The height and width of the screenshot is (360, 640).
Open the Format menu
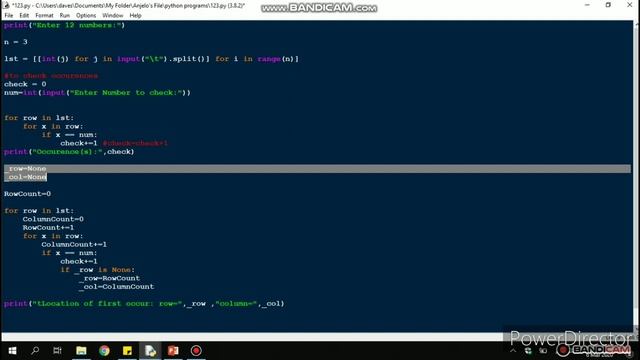(x=44, y=16)
